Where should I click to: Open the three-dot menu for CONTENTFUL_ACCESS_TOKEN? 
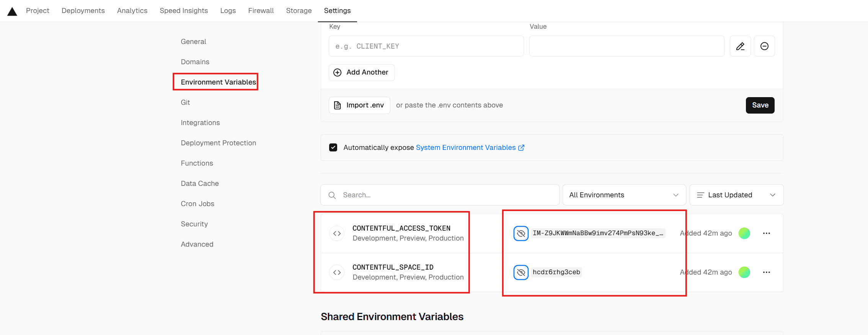766,233
